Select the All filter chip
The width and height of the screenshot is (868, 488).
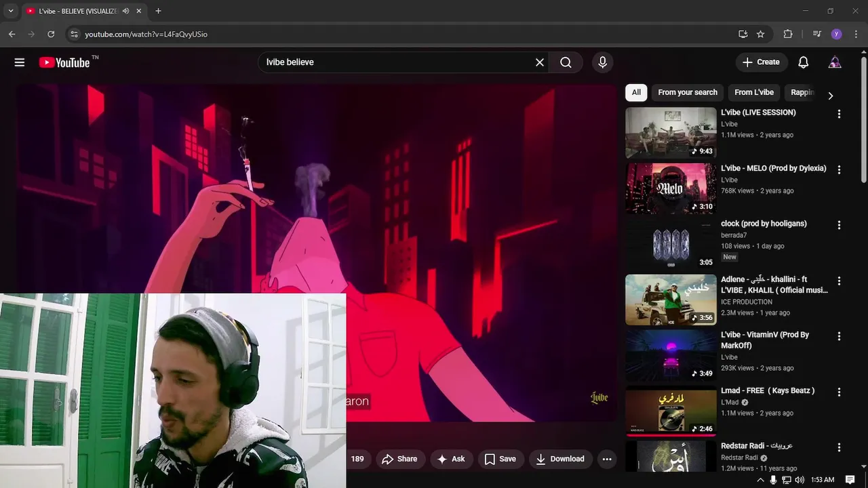coord(636,92)
